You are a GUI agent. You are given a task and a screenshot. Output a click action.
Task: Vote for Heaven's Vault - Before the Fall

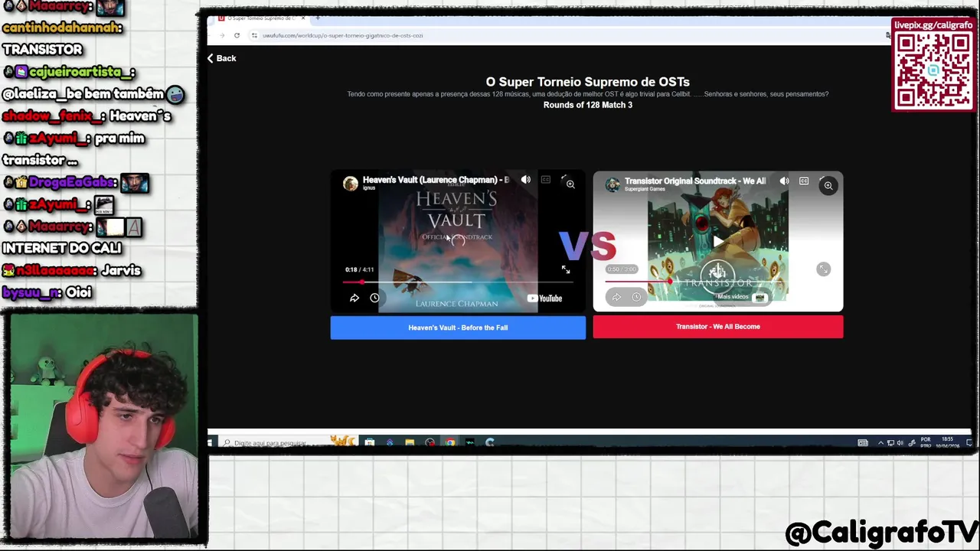pyautogui.click(x=458, y=328)
